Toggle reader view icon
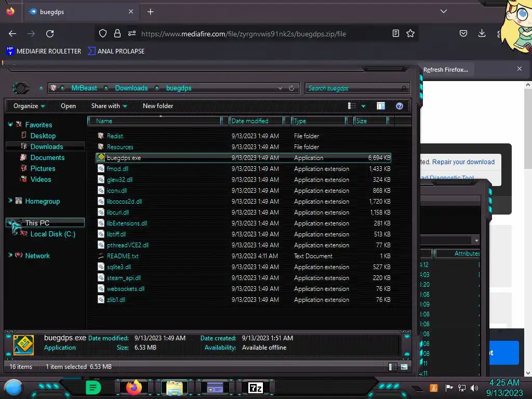 pyautogui.click(x=395, y=33)
